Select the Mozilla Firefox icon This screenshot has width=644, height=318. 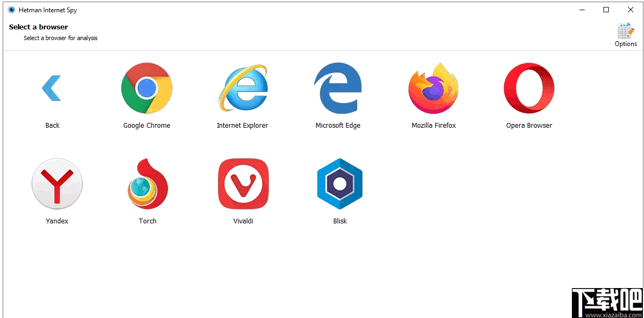[434, 88]
